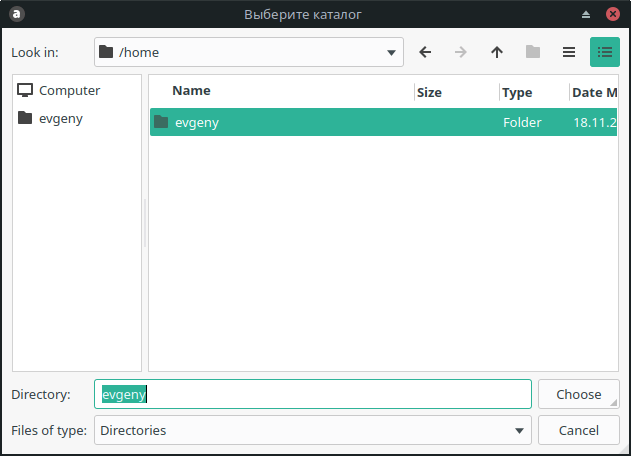Screen dimensions: 631x456
Task: Click the shade (roll up) window title bar button
Action: click(x=586, y=14)
